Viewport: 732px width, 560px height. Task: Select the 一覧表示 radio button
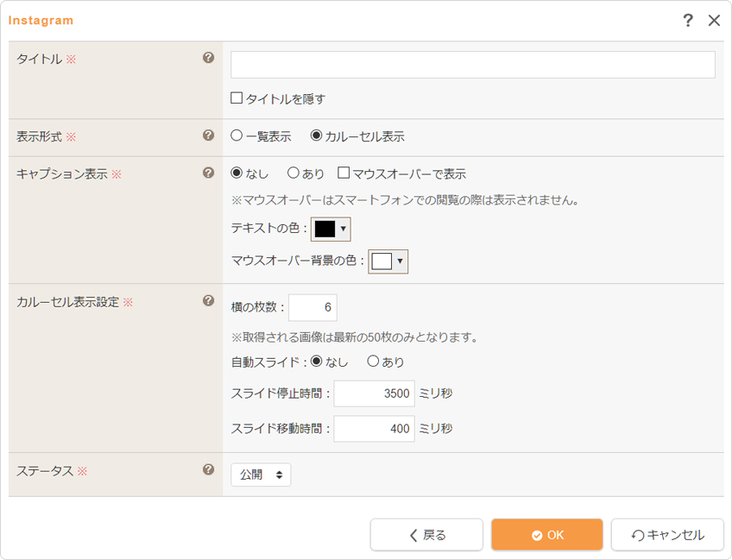[237, 135]
